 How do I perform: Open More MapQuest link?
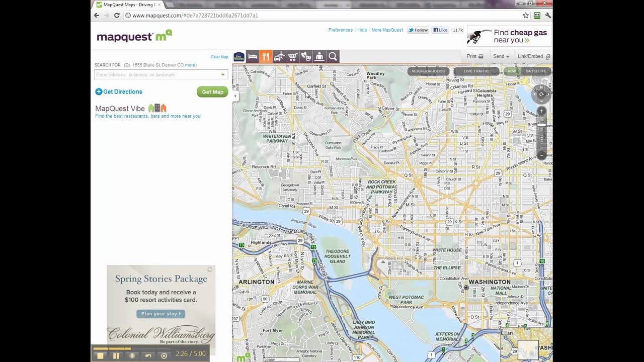(x=387, y=30)
